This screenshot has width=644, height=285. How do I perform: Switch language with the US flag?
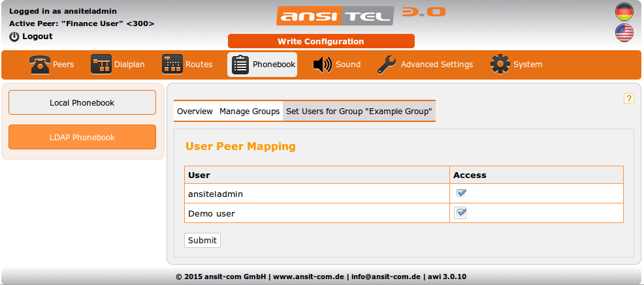(x=624, y=33)
